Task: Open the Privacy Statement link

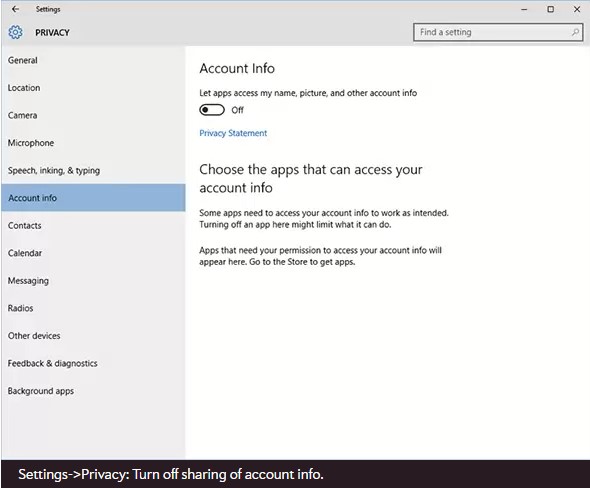Action: [233, 133]
